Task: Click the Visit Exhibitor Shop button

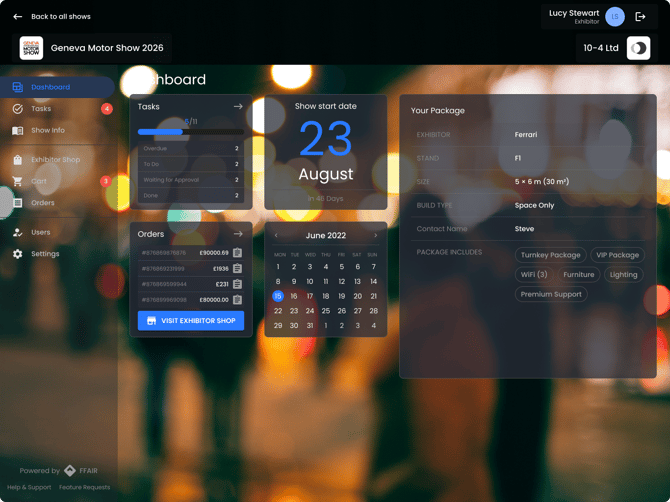Action: point(191,321)
